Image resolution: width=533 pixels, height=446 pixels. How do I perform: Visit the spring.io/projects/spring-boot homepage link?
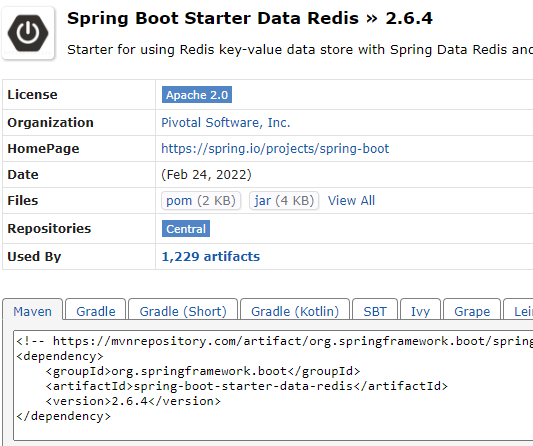(x=275, y=149)
